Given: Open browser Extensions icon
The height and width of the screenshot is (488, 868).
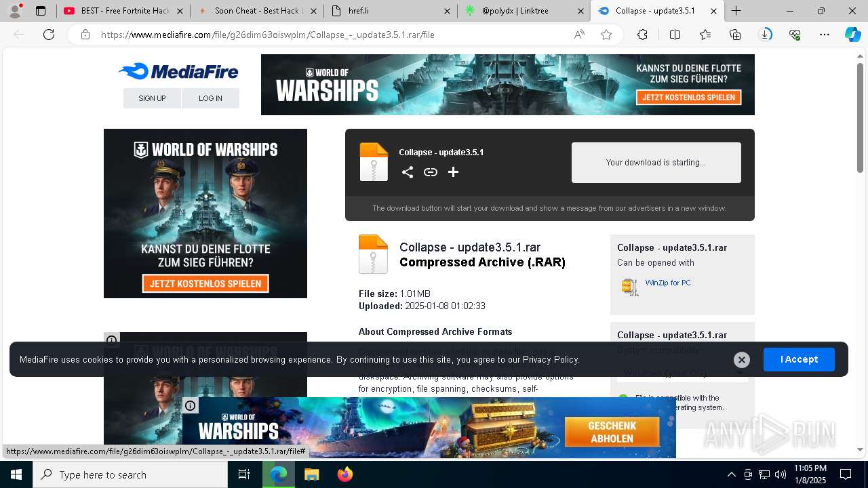Looking at the screenshot, I should pyautogui.click(x=642, y=35).
